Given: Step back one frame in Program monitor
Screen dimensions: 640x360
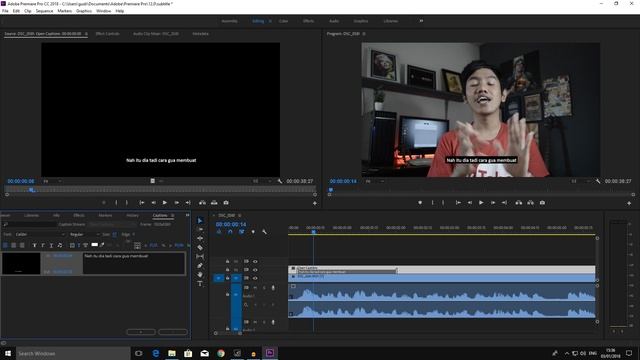Looking at the screenshot, I should point(470,202).
